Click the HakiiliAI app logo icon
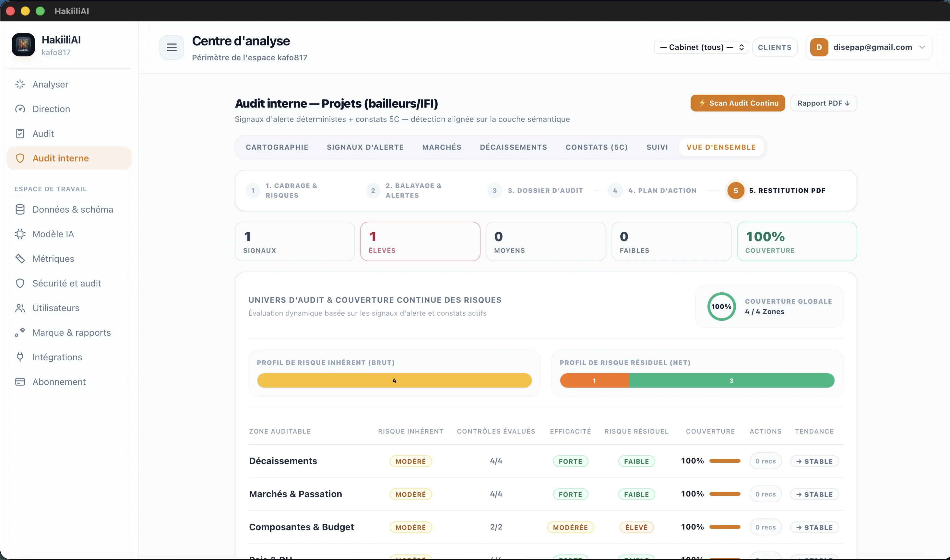The image size is (950, 560). coord(23,45)
